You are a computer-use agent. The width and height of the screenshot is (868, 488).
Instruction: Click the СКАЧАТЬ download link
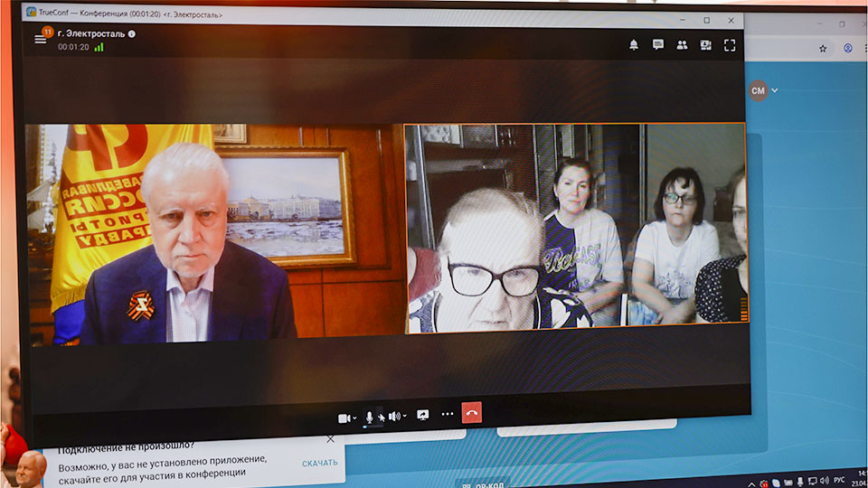point(320,463)
